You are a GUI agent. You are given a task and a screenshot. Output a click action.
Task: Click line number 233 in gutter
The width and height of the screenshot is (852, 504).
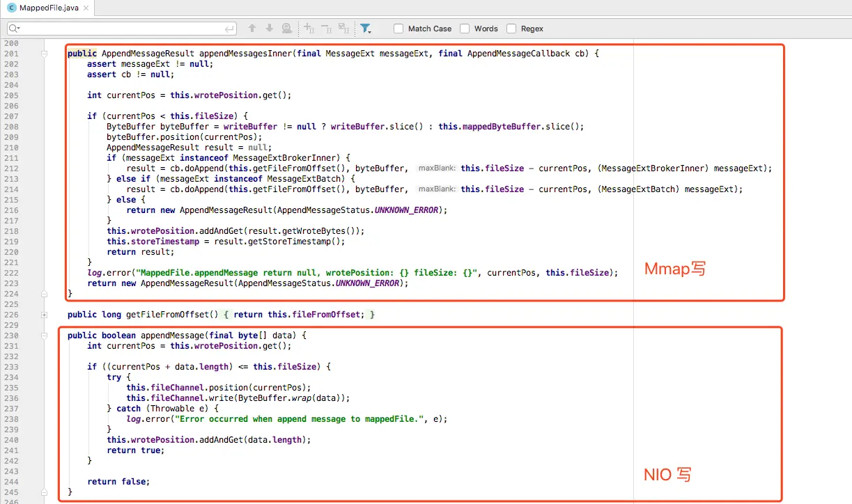click(x=11, y=366)
